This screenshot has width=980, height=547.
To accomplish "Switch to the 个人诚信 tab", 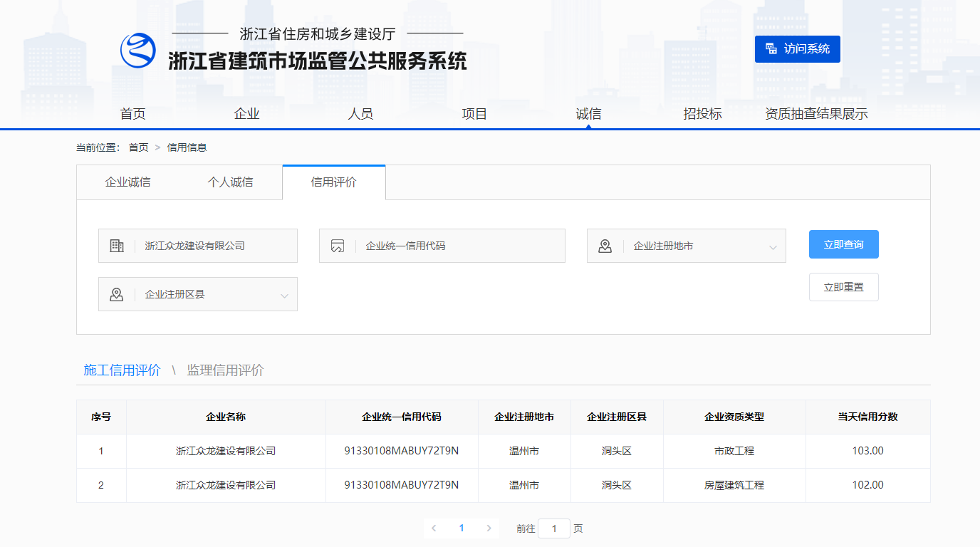I will coord(230,182).
